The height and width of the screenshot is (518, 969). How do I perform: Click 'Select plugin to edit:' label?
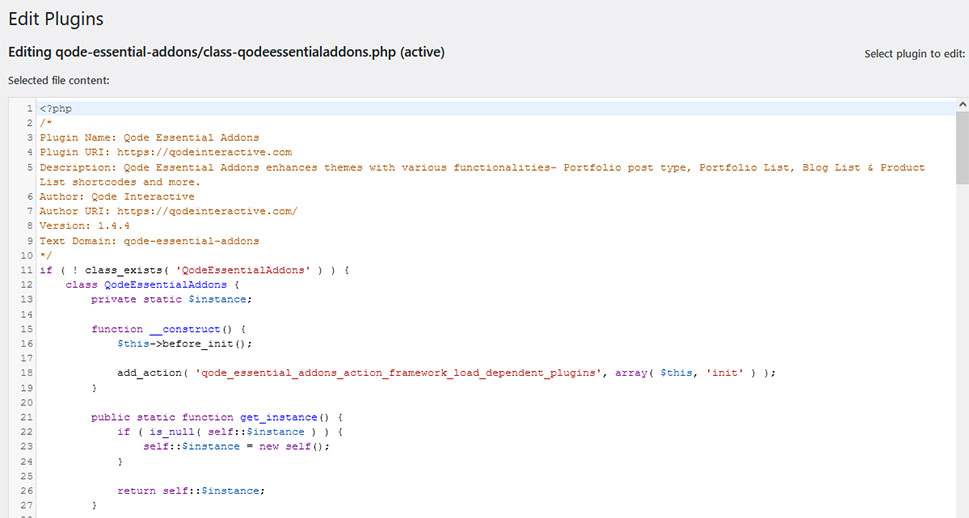[914, 54]
